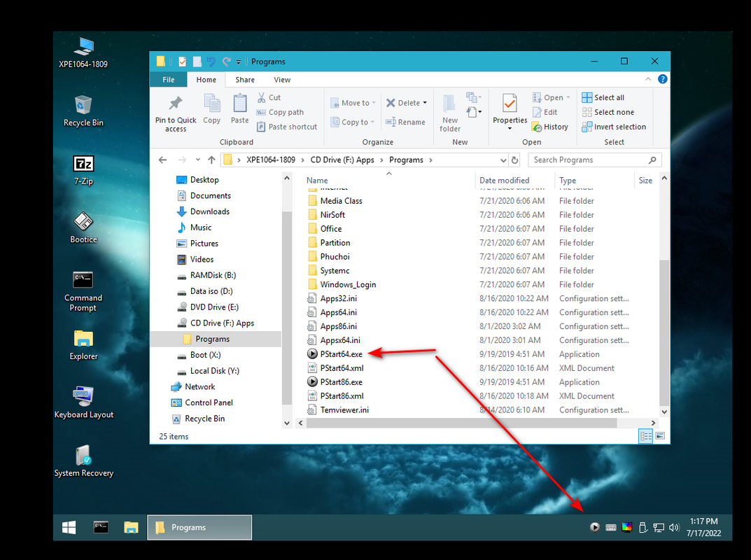Click Paste shortcut command
This screenshot has width=751, height=560.
(287, 127)
